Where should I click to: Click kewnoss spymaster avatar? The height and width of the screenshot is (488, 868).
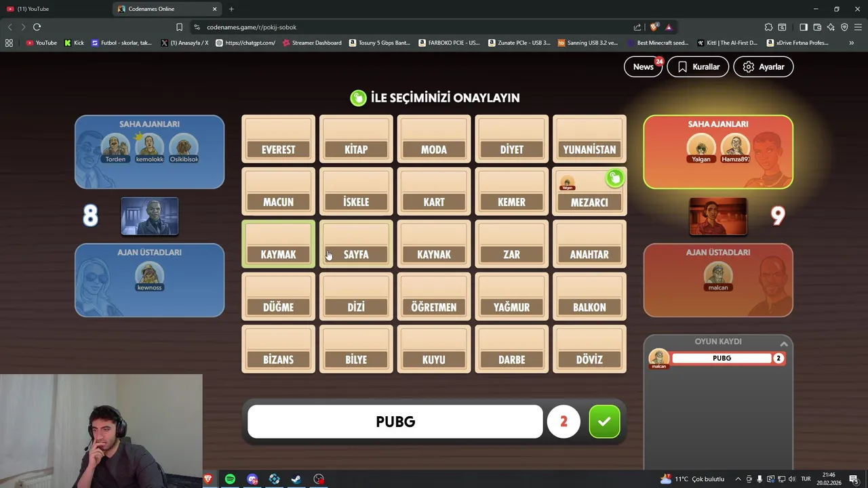(149, 274)
